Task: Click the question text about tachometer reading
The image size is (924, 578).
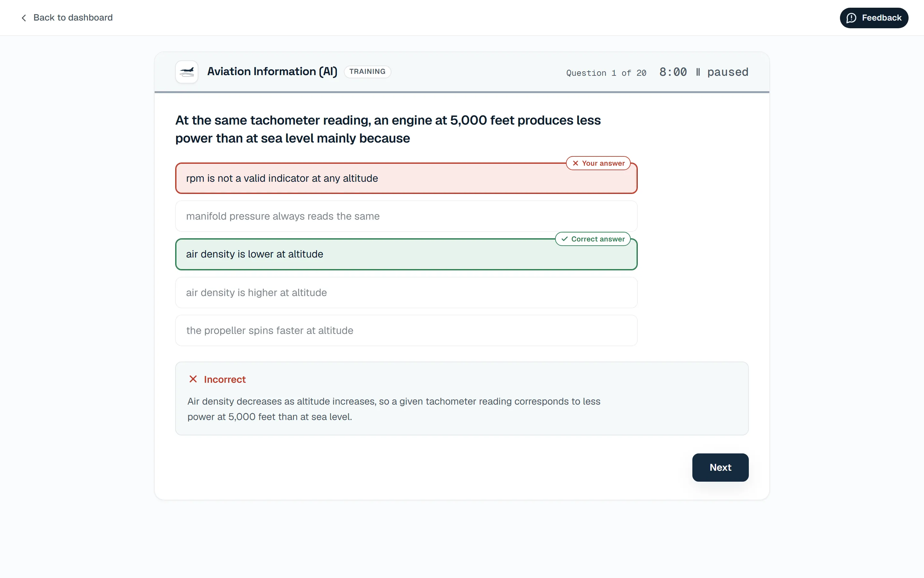Action: click(x=388, y=129)
